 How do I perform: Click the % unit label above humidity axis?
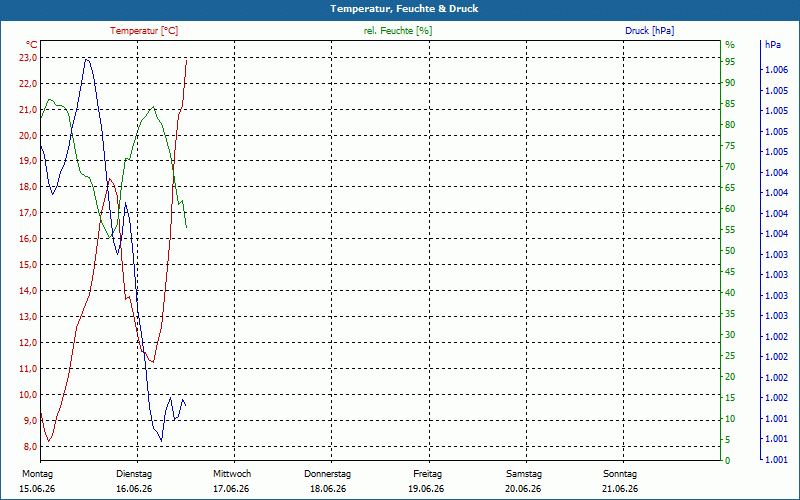pos(730,45)
